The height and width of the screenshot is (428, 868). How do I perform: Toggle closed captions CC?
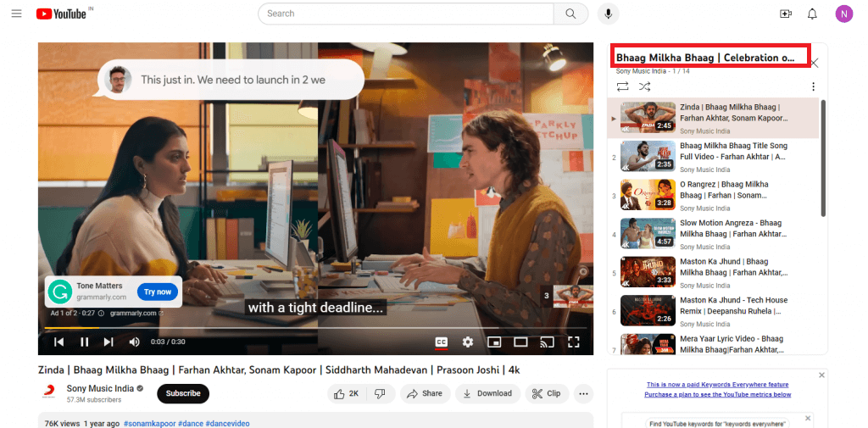441,342
